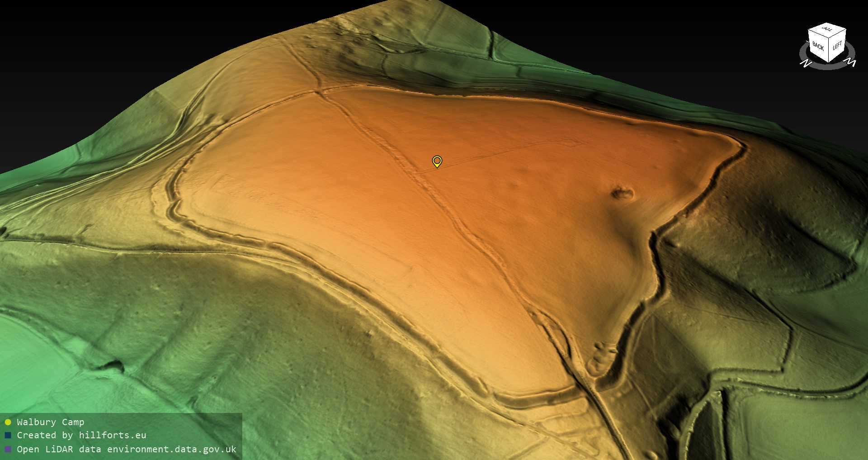
Task: Click the yellow location pin on the hillfort
Action: (437, 161)
